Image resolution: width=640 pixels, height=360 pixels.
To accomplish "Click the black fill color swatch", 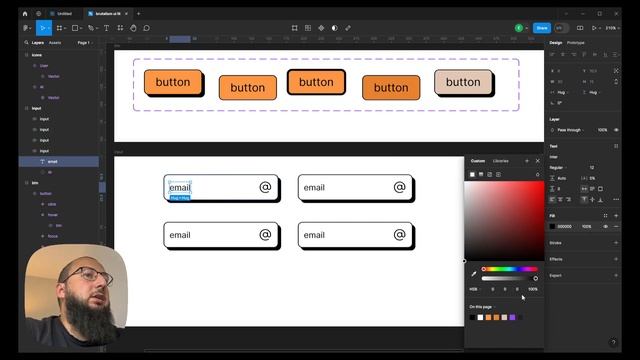I will click(552, 227).
